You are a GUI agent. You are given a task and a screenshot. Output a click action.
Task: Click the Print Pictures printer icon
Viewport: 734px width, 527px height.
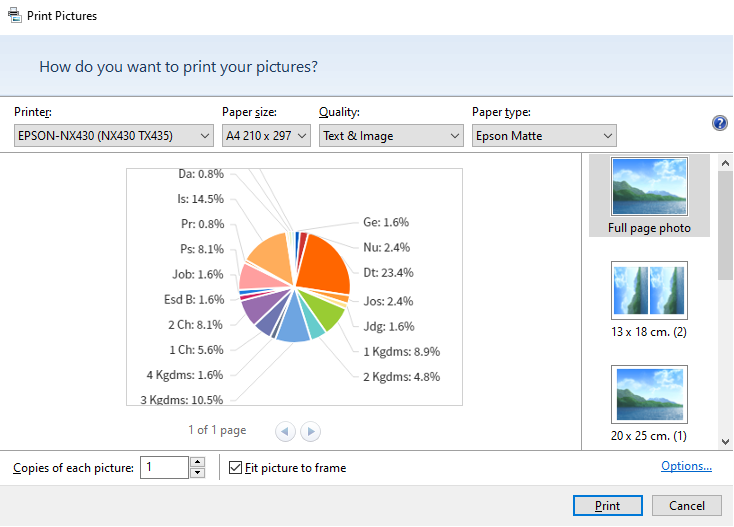(x=15, y=15)
